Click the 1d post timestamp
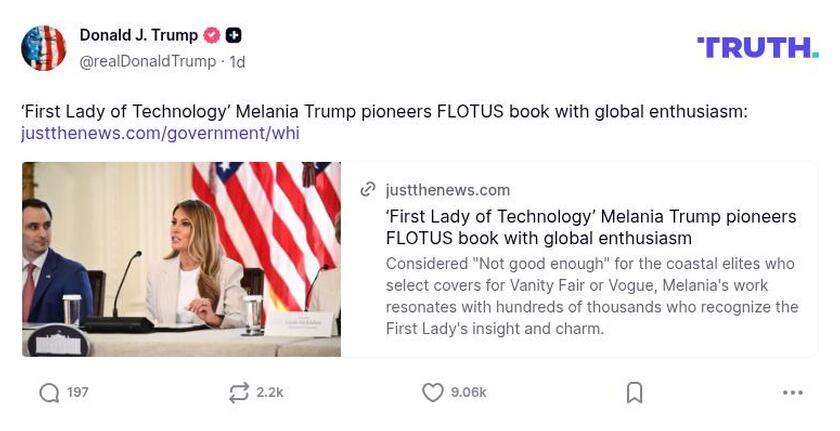840x431 pixels. click(x=238, y=61)
